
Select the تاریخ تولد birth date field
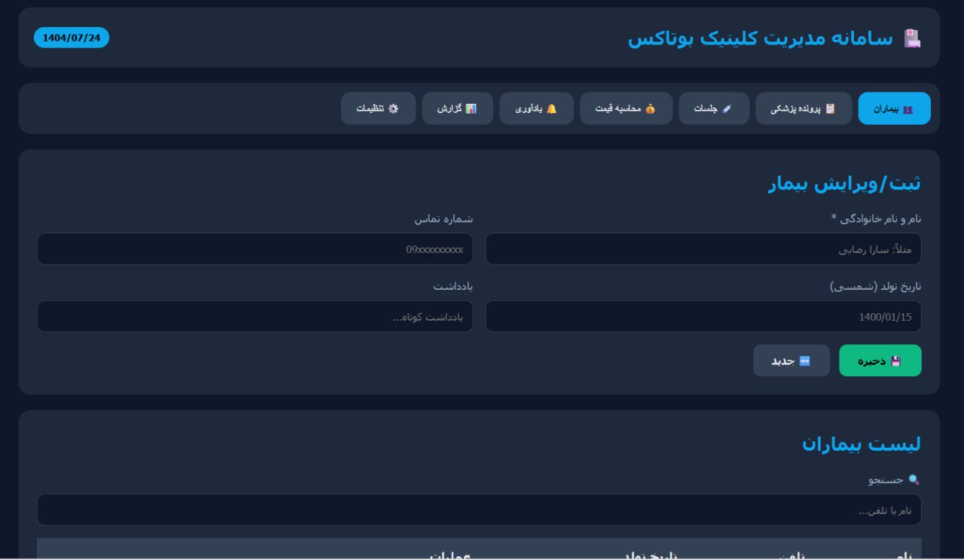point(703,317)
